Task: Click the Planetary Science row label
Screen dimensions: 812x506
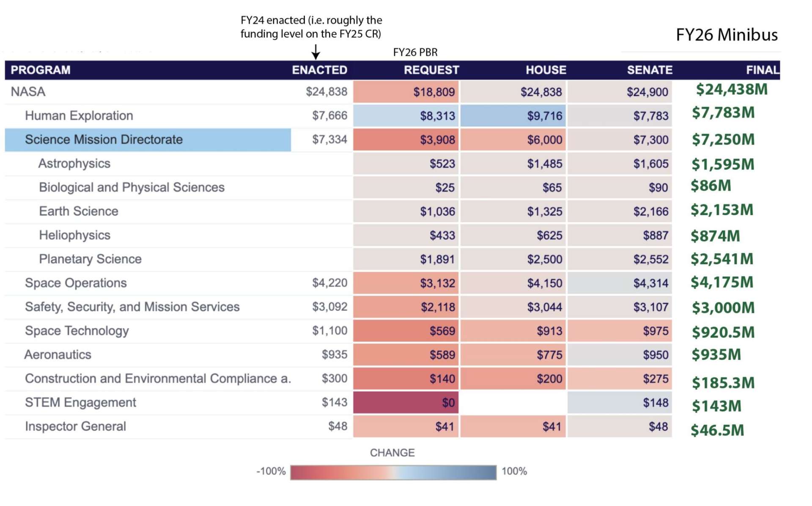Action: [90, 259]
